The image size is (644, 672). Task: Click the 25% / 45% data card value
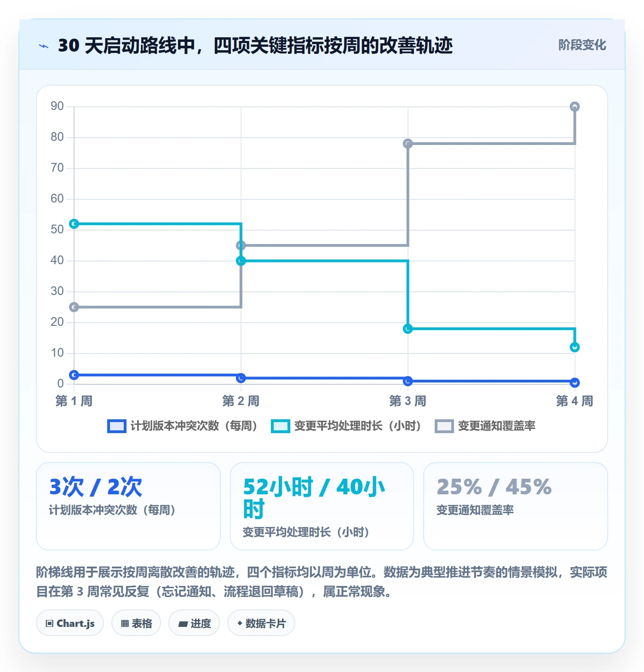click(494, 487)
